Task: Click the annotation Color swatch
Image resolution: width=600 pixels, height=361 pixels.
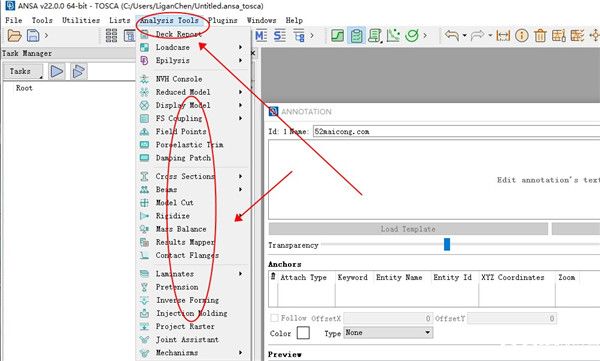Action: pyautogui.click(x=303, y=333)
